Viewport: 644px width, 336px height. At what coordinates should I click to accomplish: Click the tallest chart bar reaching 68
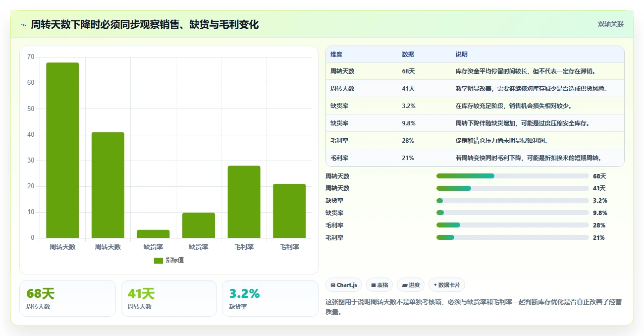click(x=62, y=150)
